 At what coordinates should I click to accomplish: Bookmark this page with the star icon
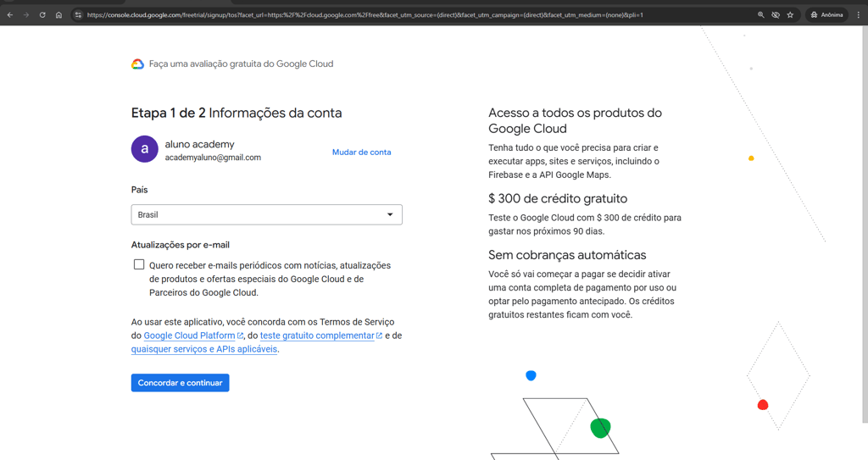pos(790,15)
